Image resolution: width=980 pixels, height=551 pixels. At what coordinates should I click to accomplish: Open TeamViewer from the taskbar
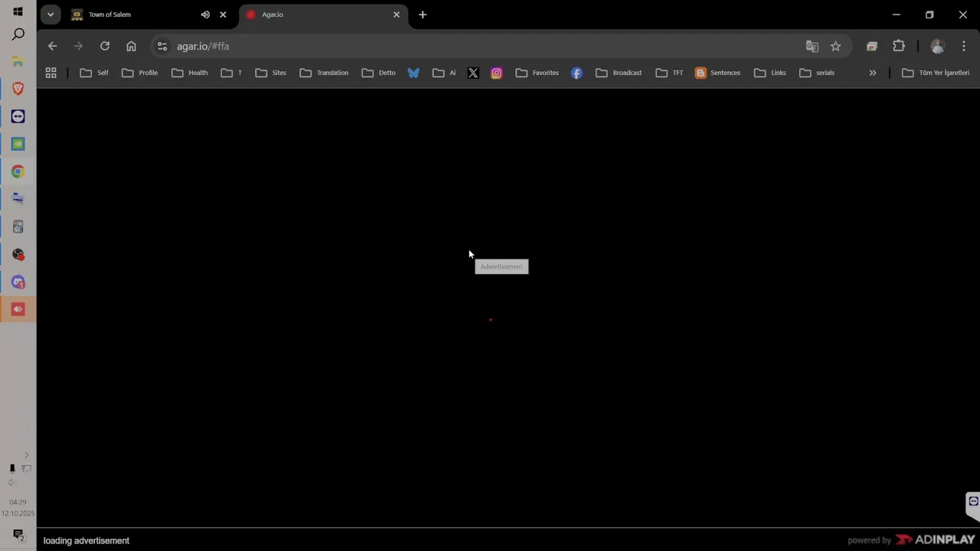[18, 116]
